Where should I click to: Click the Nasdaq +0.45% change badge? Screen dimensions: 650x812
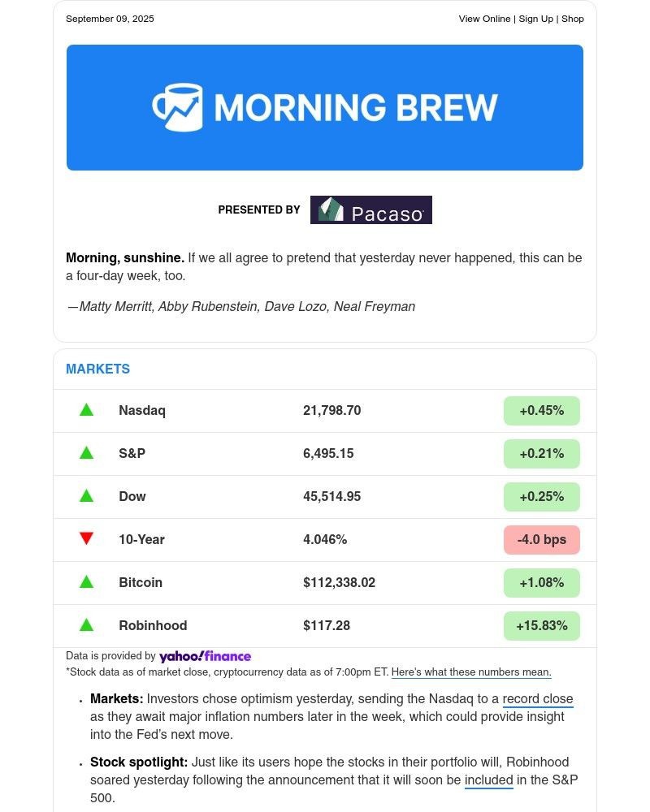pyautogui.click(x=542, y=411)
